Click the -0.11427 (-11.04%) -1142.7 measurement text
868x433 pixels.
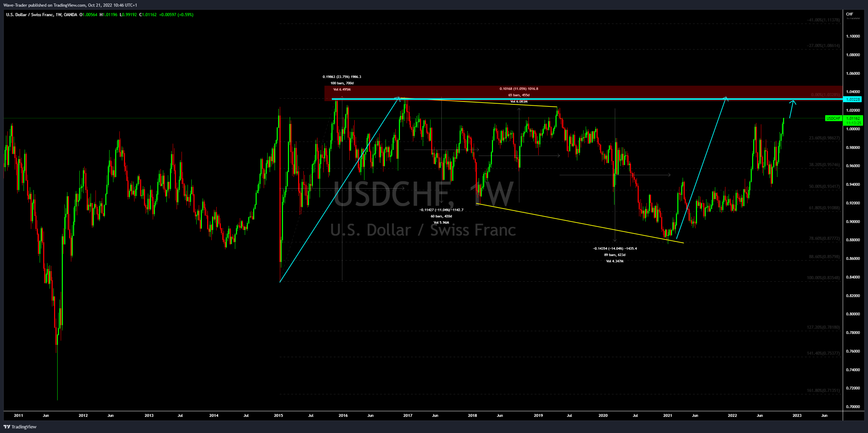point(441,210)
